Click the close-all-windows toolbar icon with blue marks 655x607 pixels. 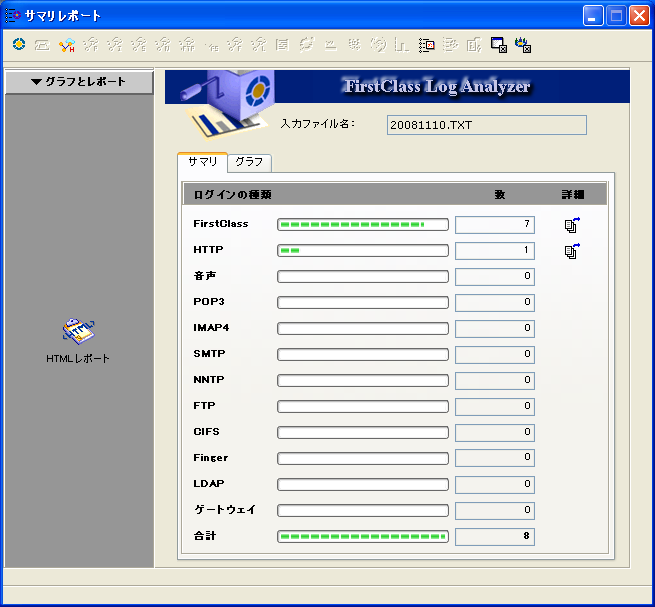523,45
